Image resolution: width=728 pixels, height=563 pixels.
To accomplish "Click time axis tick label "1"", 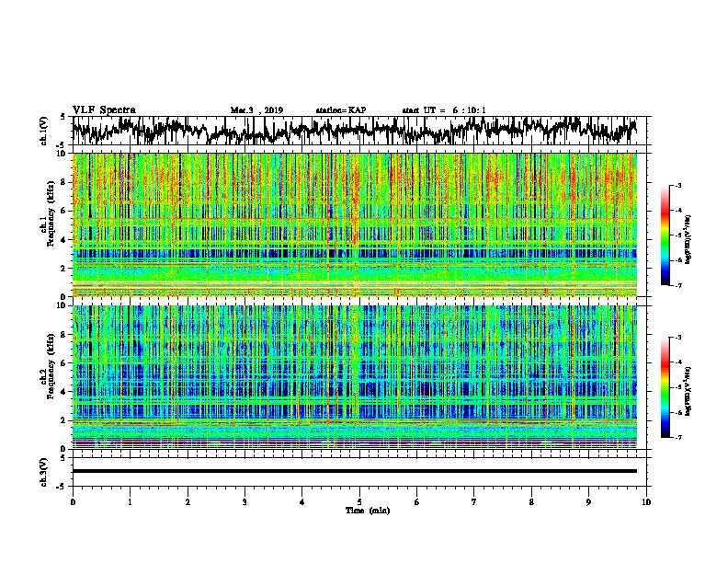I will click(x=130, y=502).
